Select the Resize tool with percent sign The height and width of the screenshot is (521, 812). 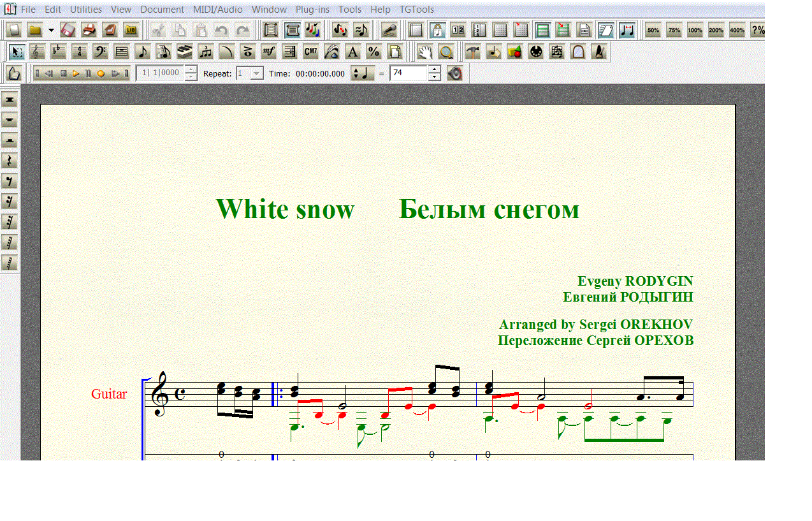(x=373, y=52)
